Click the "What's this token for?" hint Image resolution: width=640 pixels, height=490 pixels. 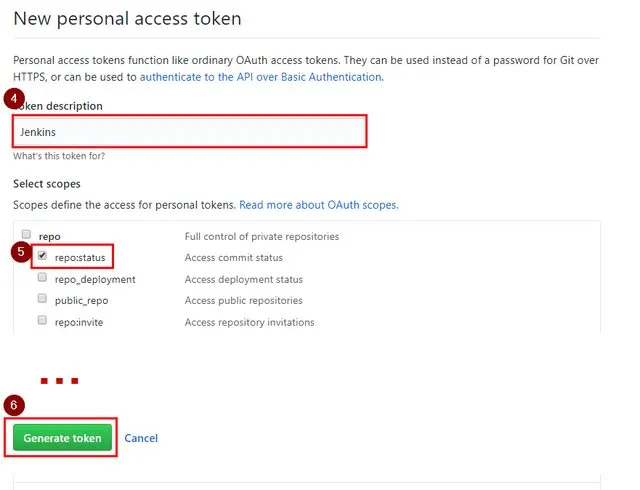[59, 156]
